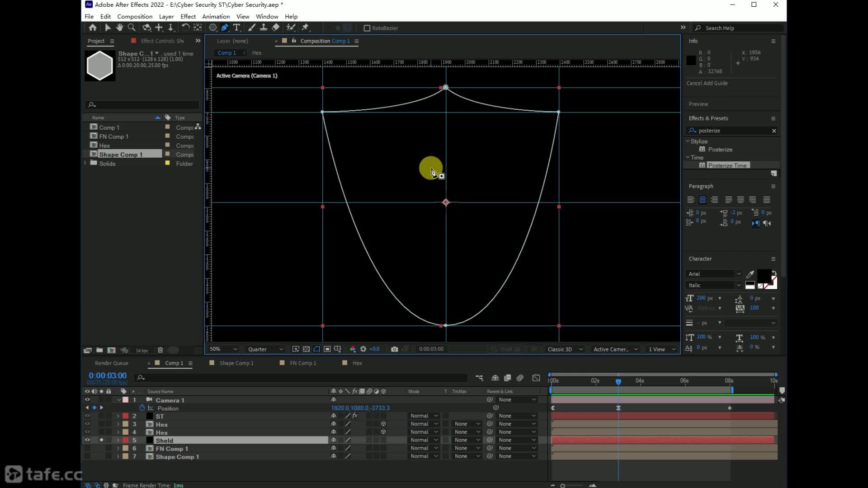Click the take snapshot camera icon
The image size is (868, 488).
point(395,349)
